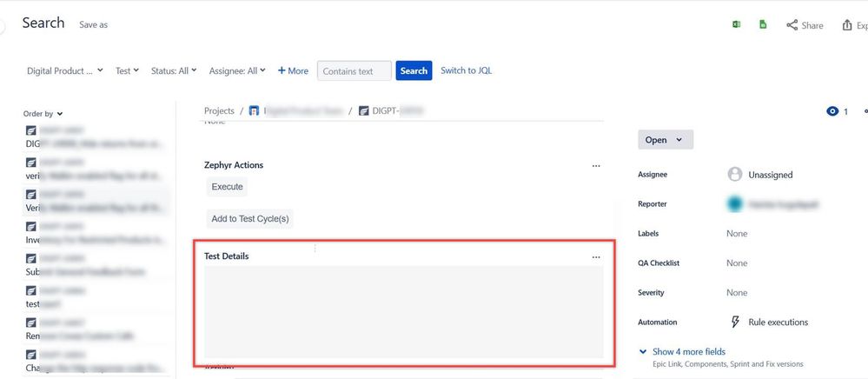Click Rule executions under Automation
868x379 pixels.
(778, 322)
